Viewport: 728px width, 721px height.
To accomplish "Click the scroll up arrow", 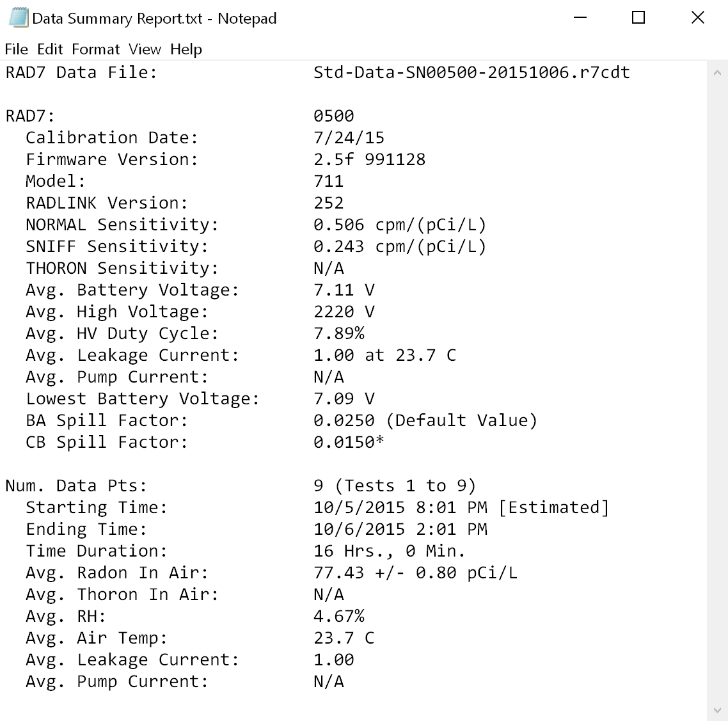I will click(x=717, y=74).
